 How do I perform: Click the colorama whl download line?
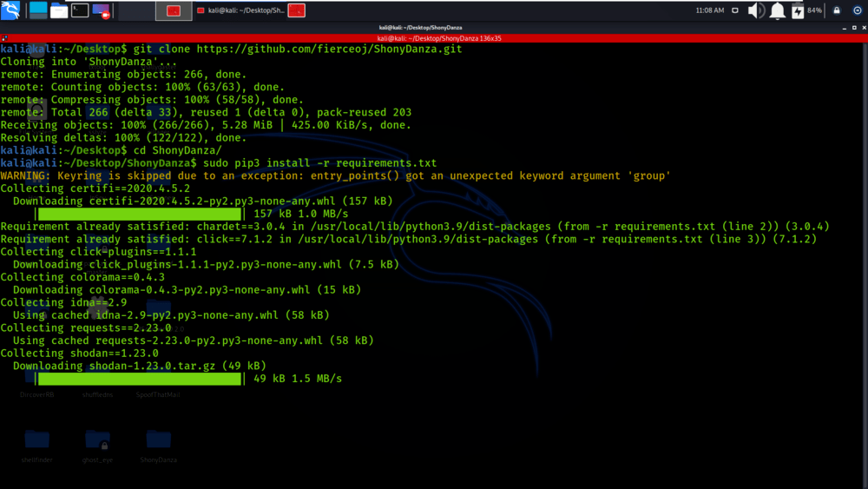pos(187,290)
